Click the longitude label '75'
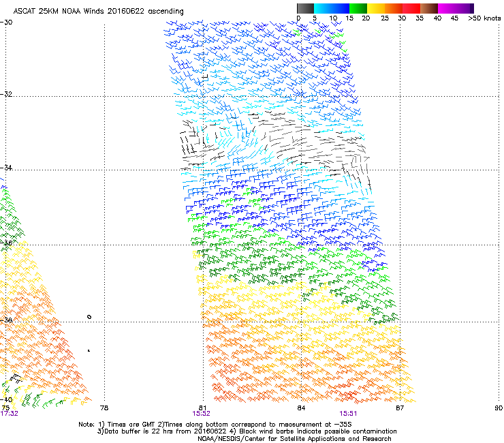The height and width of the screenshot is (443, 504). pos(5,408)
